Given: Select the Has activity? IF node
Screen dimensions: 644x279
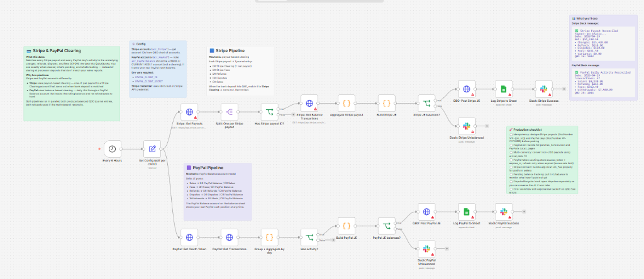Looking at the screenshot, I should (309, 237).
